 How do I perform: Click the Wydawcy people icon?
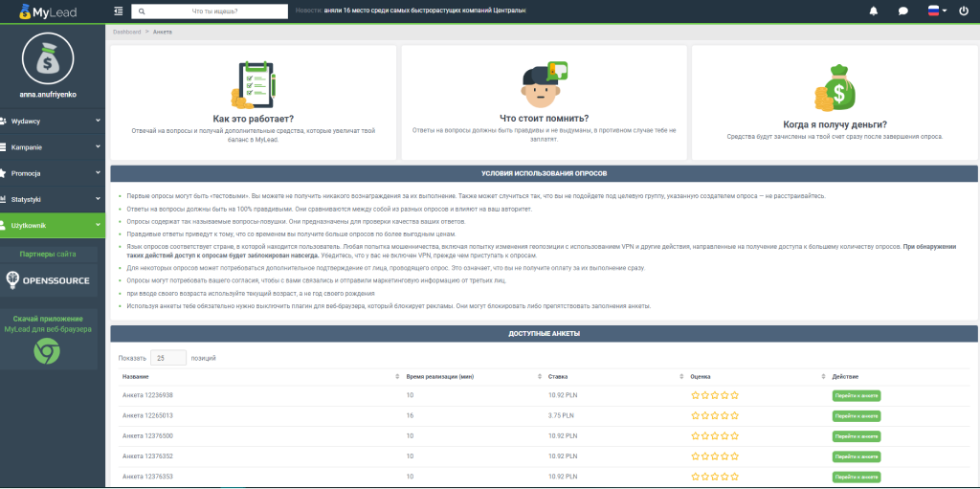pos(3,121)
